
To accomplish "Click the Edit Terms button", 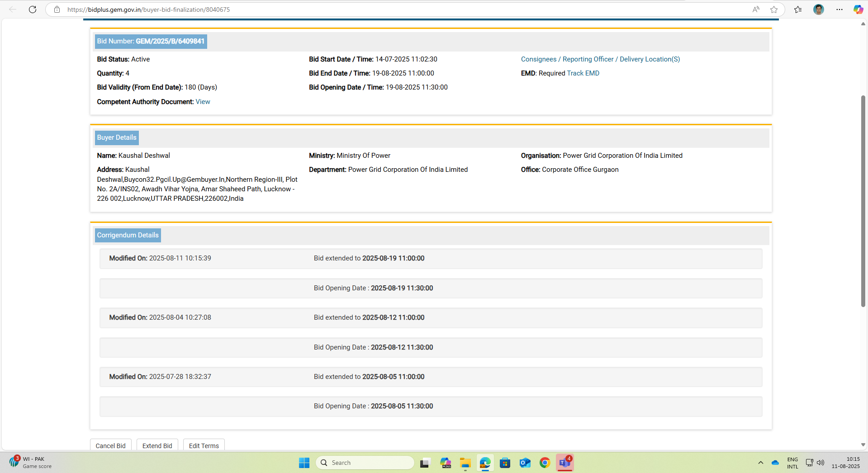I will (204, 445).
